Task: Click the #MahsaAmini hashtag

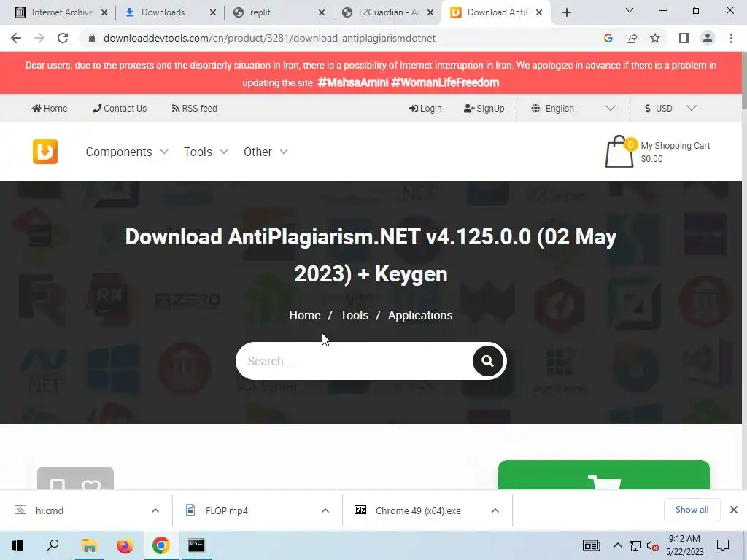Action: (353, 82)
